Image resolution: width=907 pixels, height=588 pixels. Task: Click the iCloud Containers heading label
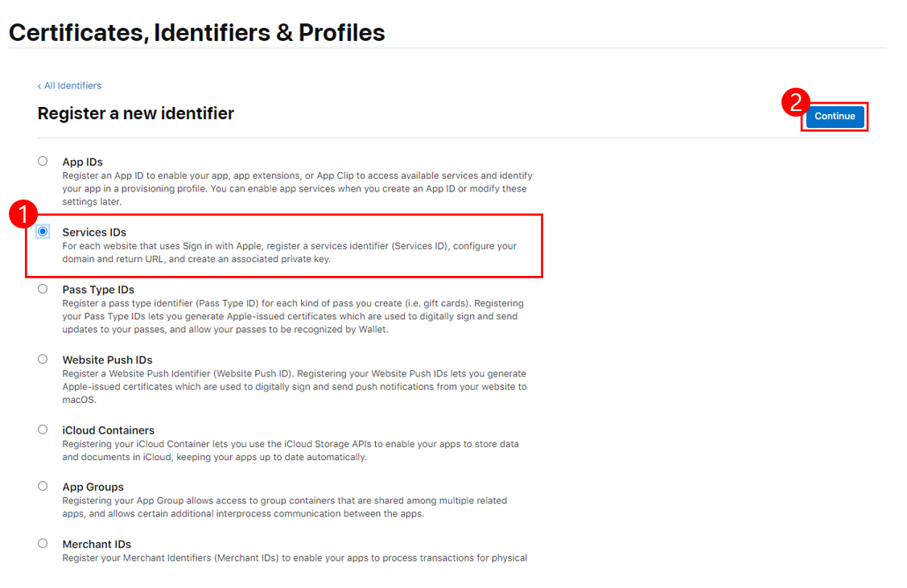(x=109, y=430)
